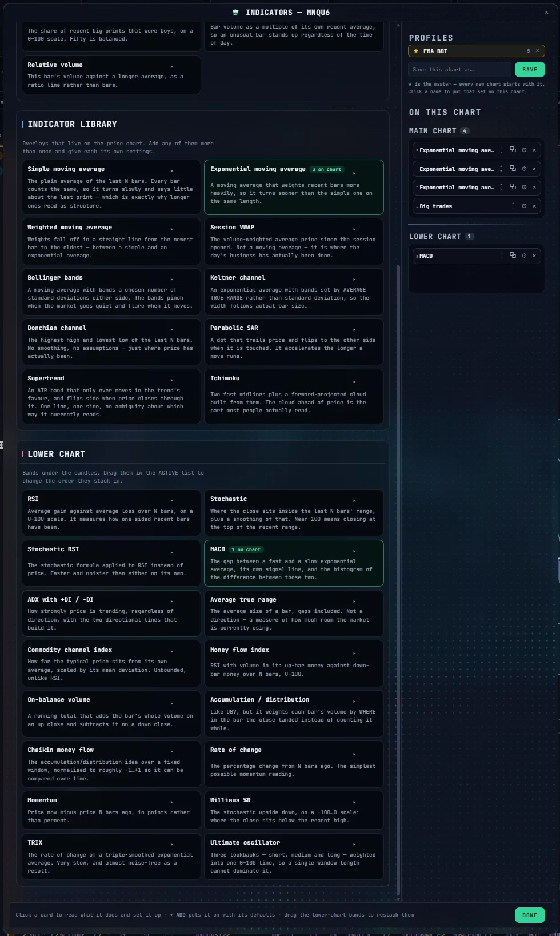
Task: Open MACD settings gear in lower chart
Action: pyautogui.click(x=524, y=256)
